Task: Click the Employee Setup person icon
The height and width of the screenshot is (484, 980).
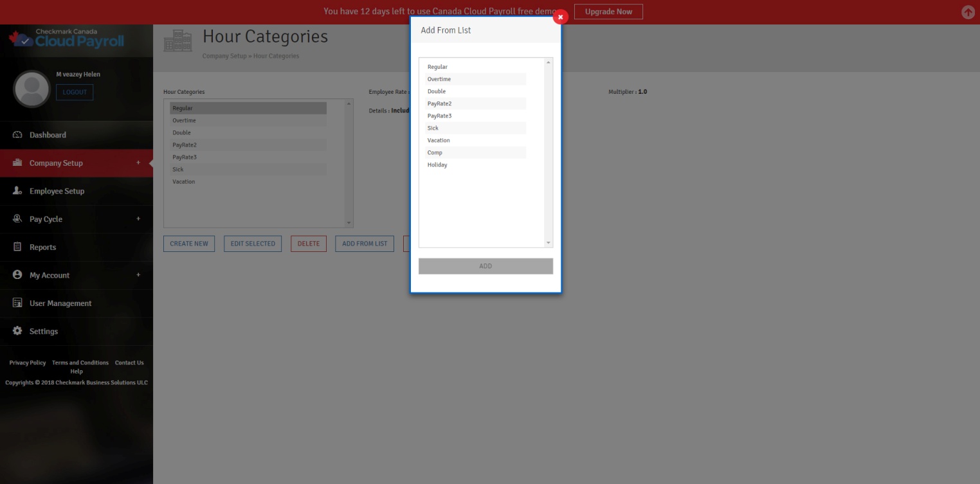Action: (17, 191)
